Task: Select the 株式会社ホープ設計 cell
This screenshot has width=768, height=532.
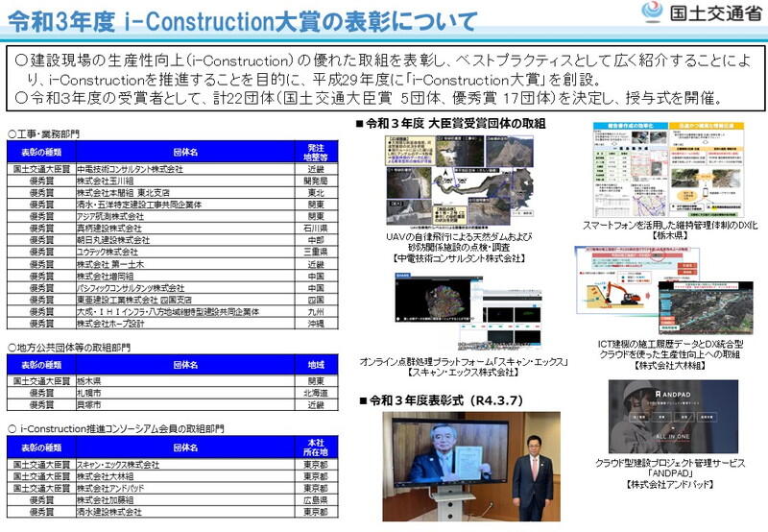Action: click(185, 324)
